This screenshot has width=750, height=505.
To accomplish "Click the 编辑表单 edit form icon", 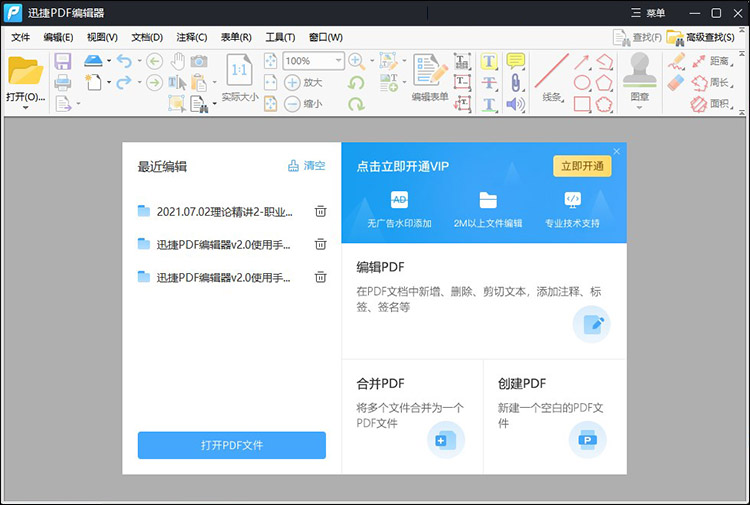I will tap(430, 77).
